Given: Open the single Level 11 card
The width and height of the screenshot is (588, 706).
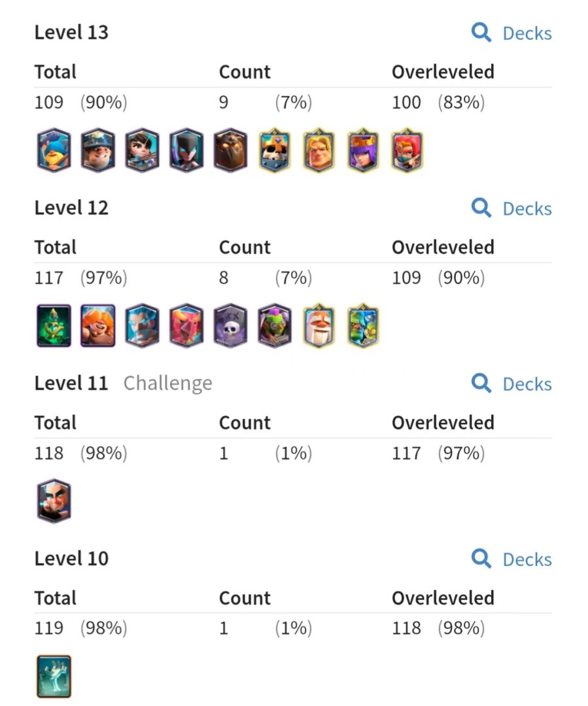Looking at the screenshot, I should [x=54, y=501].
